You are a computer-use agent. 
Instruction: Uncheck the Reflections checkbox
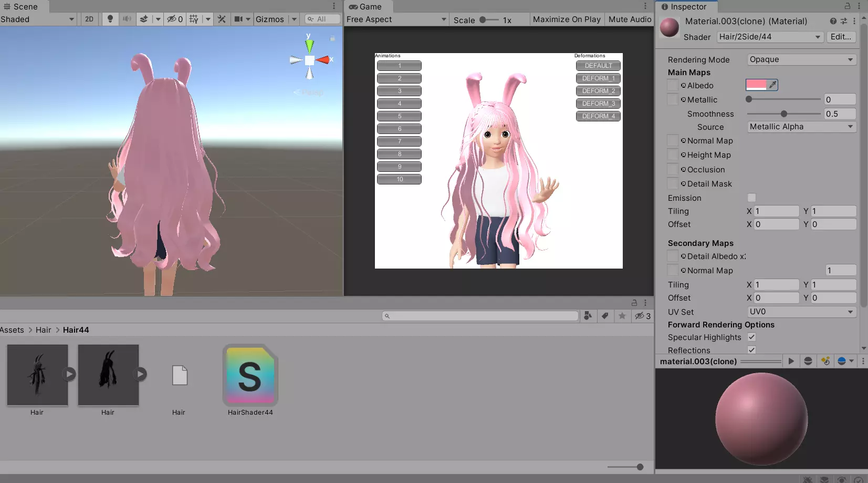751,350
